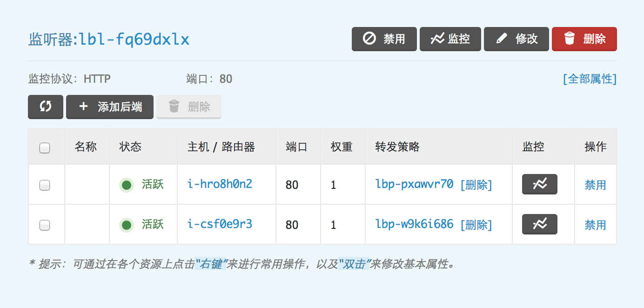Toggle the select-all checkbox in table header
The height and width of the screenshot is (308, 644).
coord(45,148)
